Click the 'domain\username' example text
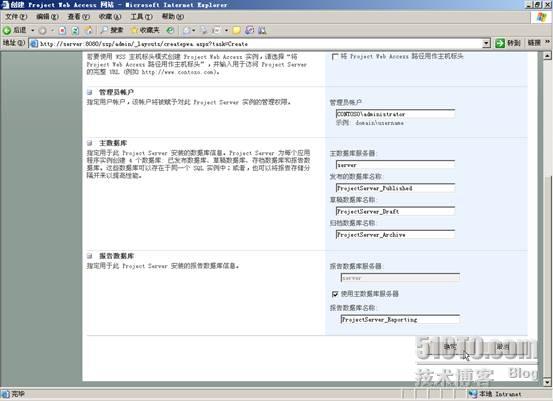 click(x=379, y=123)
